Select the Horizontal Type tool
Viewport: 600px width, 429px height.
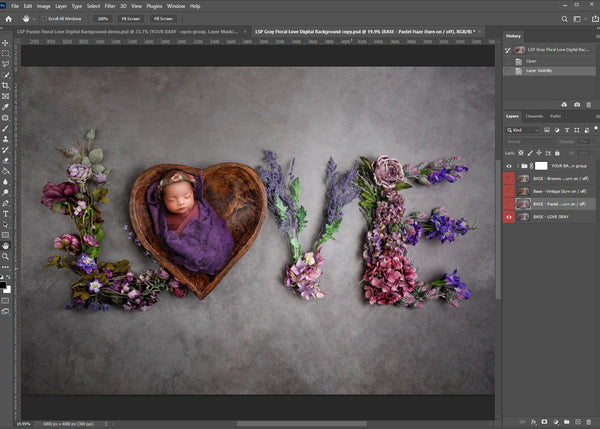[x=6, y=213]
